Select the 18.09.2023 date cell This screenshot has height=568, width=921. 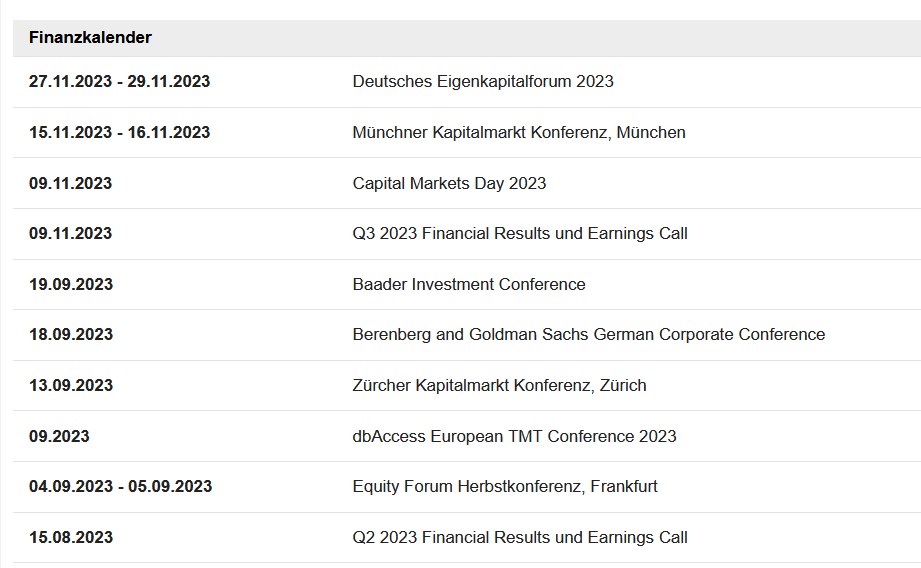[70, 334]
